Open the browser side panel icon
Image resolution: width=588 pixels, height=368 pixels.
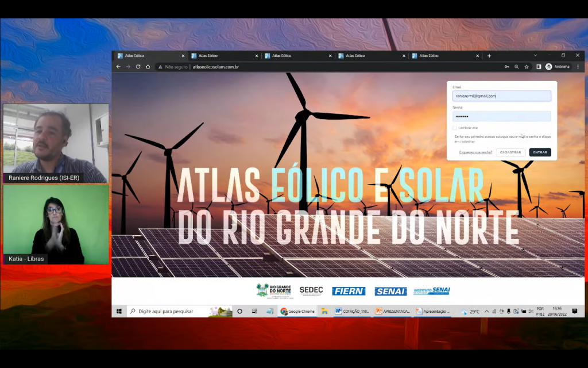tap(539, 67)
